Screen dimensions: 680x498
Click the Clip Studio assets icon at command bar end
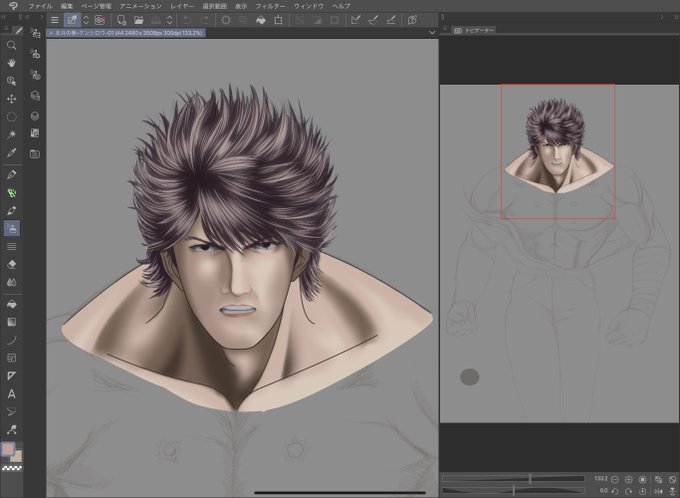[412, 20]
